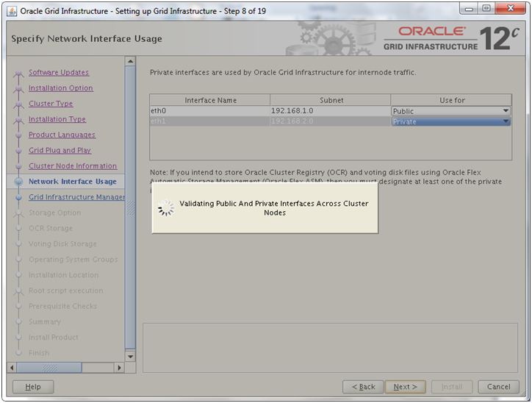
Task: Click the Next button
Action: [x=405, y=387]
